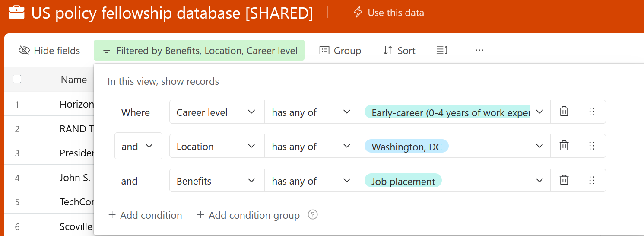
Task: Delete the Location filter condition
Action: pos(564,146)
